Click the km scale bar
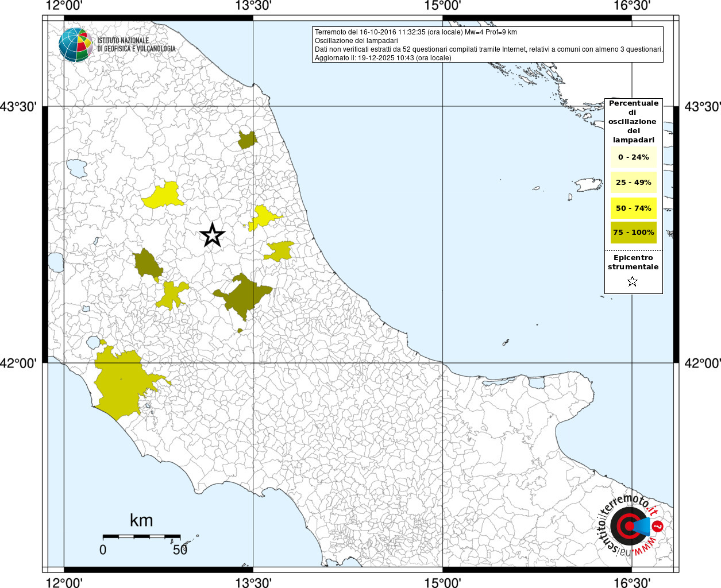 click(x=141, y=536)
